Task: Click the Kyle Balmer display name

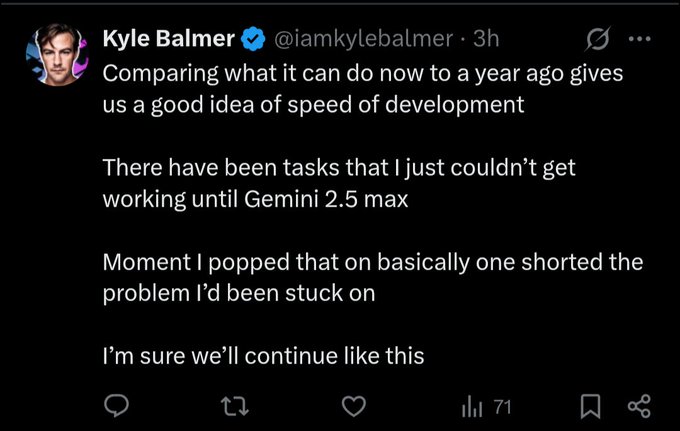Action: point(169,40)
